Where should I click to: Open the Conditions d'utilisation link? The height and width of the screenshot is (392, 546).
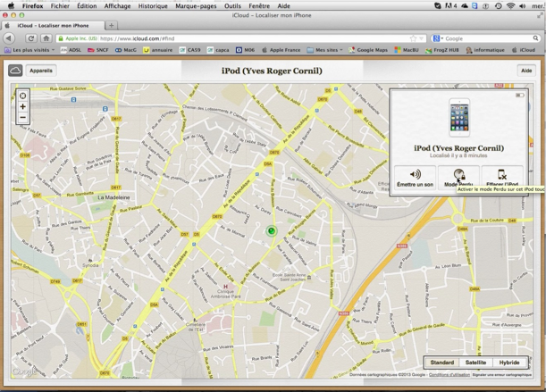coord(449,375)
